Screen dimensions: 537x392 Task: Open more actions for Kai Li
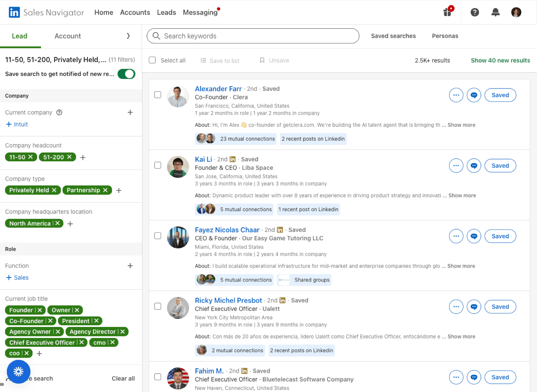point(456,166)
